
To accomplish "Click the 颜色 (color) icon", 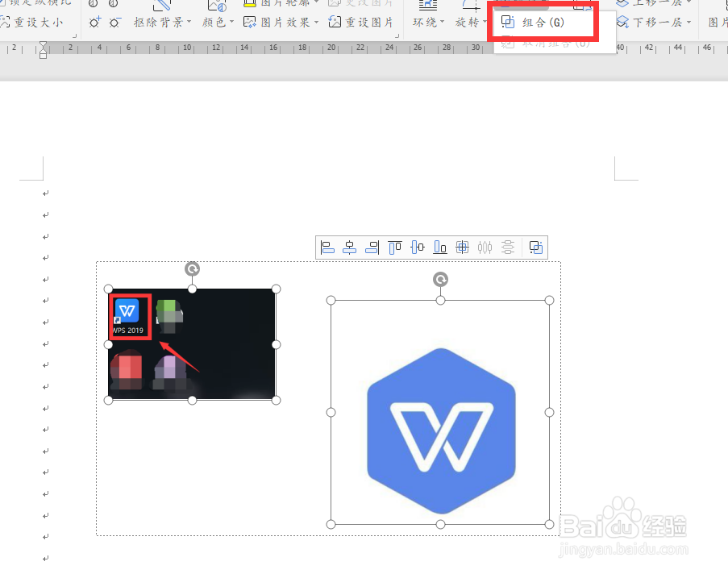I will [212, 22].
